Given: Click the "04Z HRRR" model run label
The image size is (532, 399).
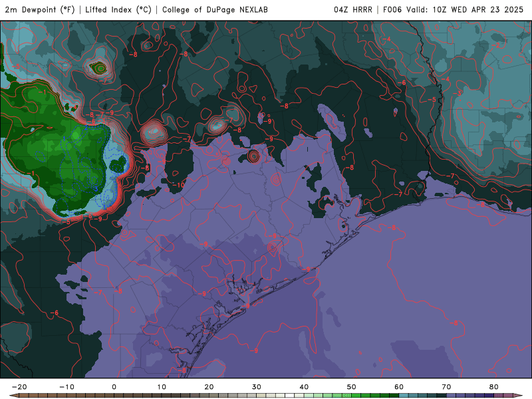Looking at the screenshot, I should point(353,9).
